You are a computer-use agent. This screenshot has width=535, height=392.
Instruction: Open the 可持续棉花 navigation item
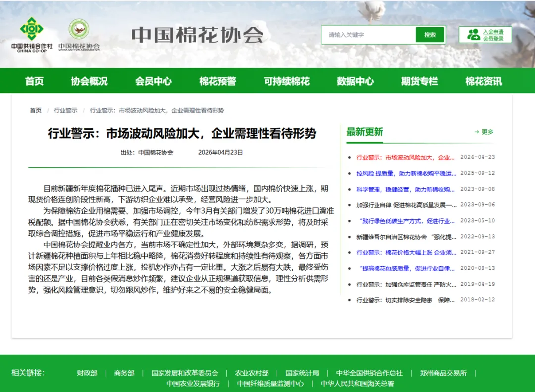point(287,81)
